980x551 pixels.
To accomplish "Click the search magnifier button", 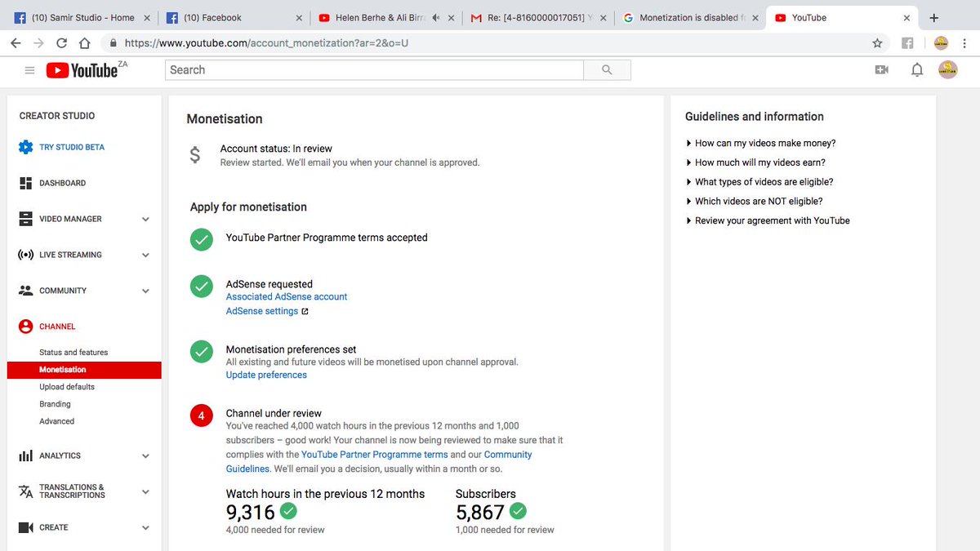I will pos(607,70).
